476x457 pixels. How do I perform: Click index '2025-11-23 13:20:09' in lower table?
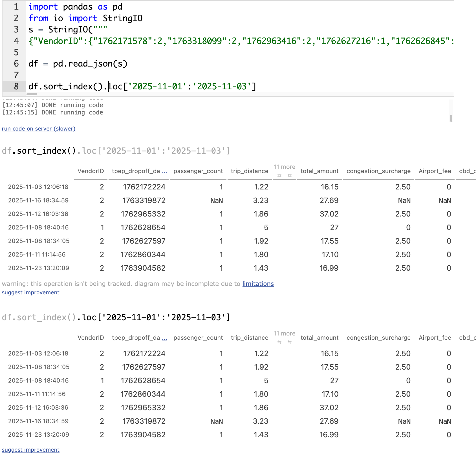click(x=39, y=435)
